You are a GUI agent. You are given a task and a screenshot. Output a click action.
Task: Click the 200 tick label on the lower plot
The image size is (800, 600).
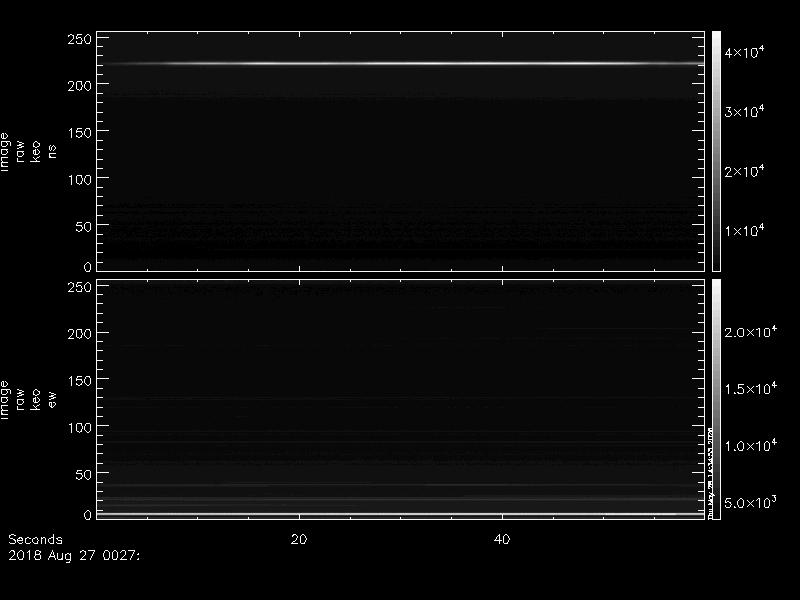[x=80, y=333]
